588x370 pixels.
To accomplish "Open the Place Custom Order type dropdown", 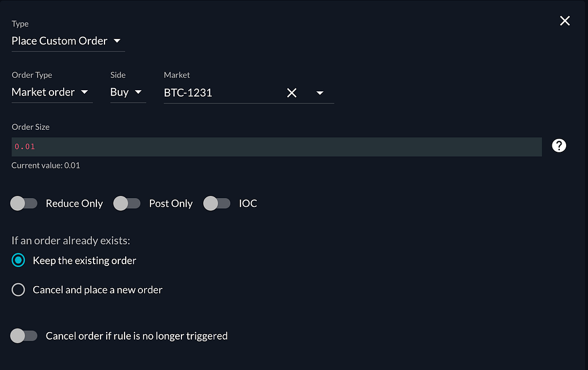I will (68, 41).
